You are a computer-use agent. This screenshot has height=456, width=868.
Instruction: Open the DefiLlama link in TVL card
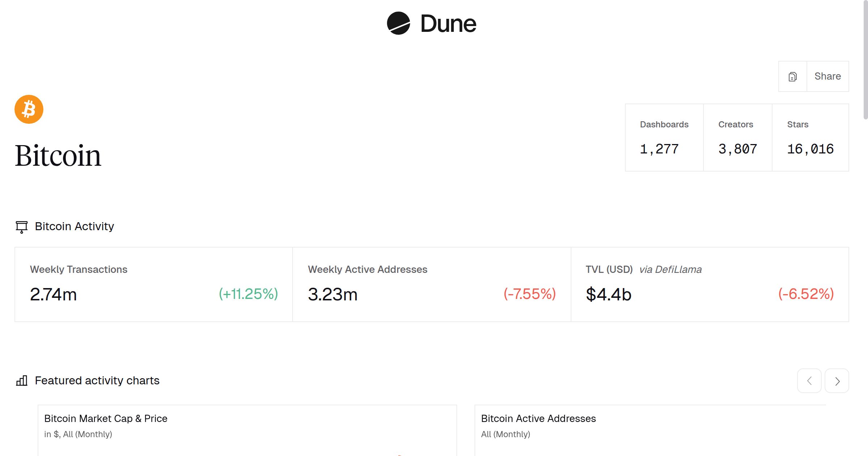coord(671,269)
